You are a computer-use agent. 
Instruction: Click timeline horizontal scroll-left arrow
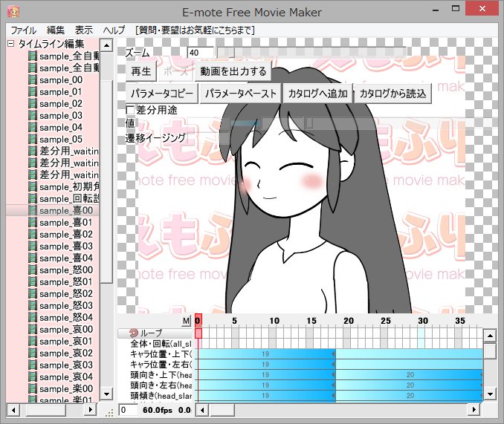click(x=202, y=410)
